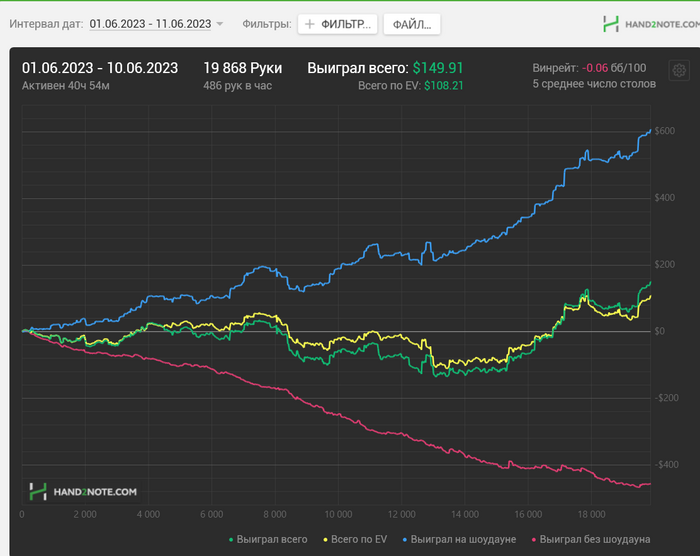This screenshot has height=556, width=700.
Task: Click winrate value -0.06 бб/100
Action: click(614, 68)
